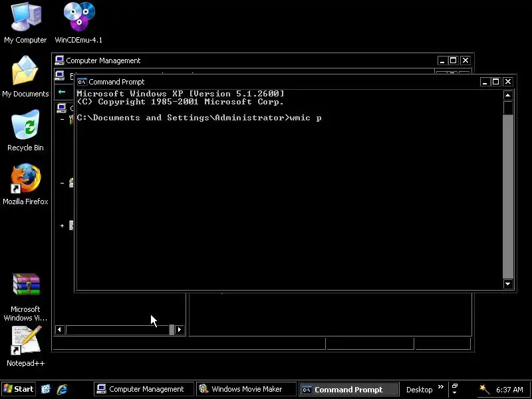Viewport: 532px width, 399px height.
Task: Click the 6:37 AM clock
Action: [x=509, y=390]
